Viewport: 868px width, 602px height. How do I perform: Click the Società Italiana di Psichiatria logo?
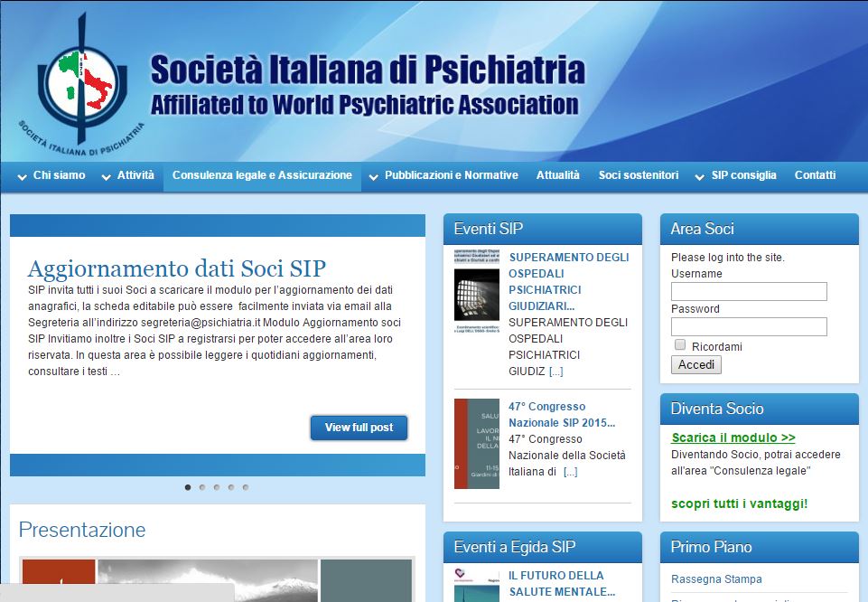tap(81, 83)
